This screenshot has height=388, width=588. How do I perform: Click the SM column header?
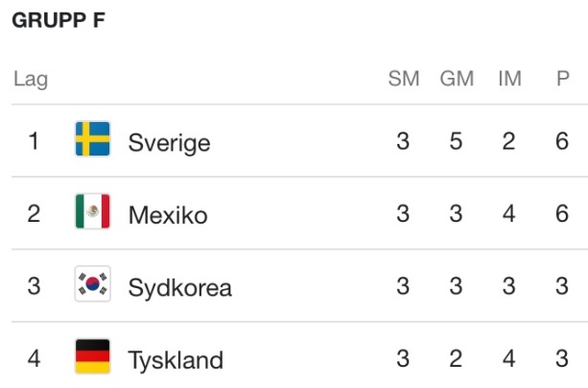(x=404, y=79)
